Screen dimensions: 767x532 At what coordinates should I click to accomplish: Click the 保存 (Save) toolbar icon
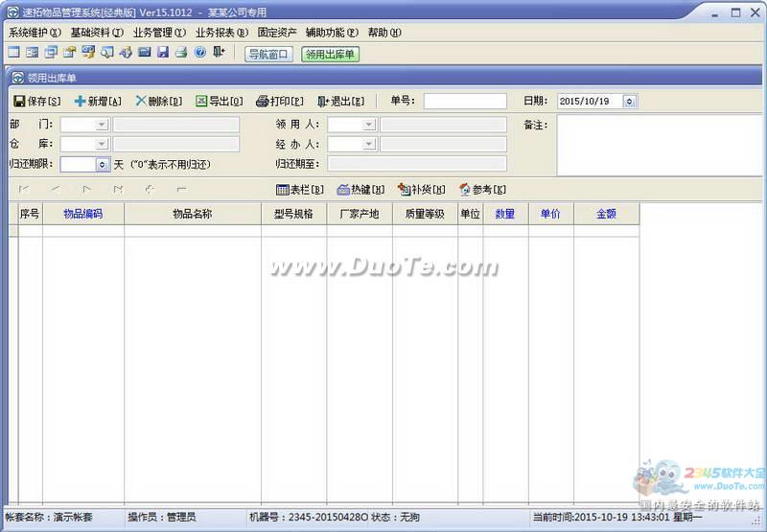coord(19,102)
